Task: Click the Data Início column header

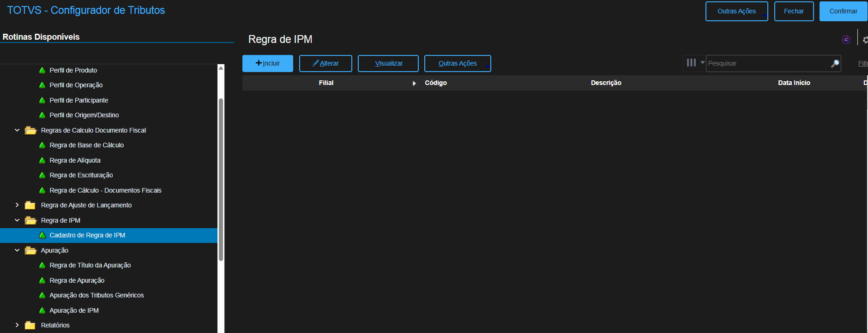Action: [x=794, y=83]
